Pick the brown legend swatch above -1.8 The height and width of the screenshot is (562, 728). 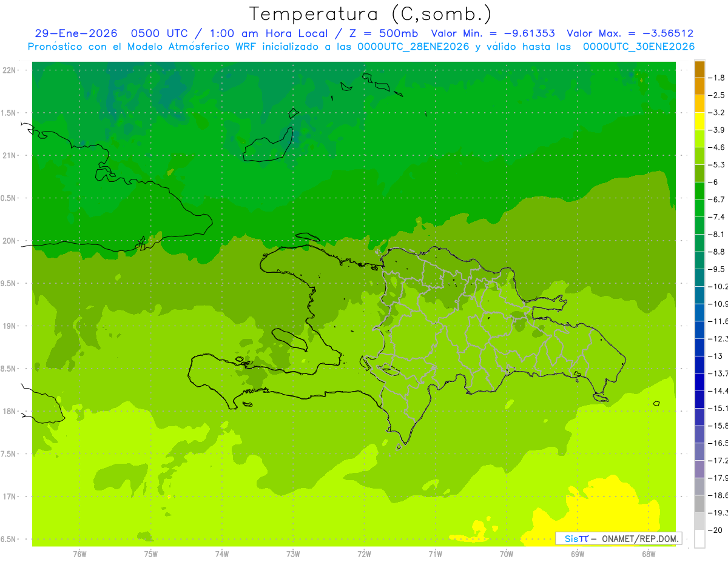[x=699, y=69]
